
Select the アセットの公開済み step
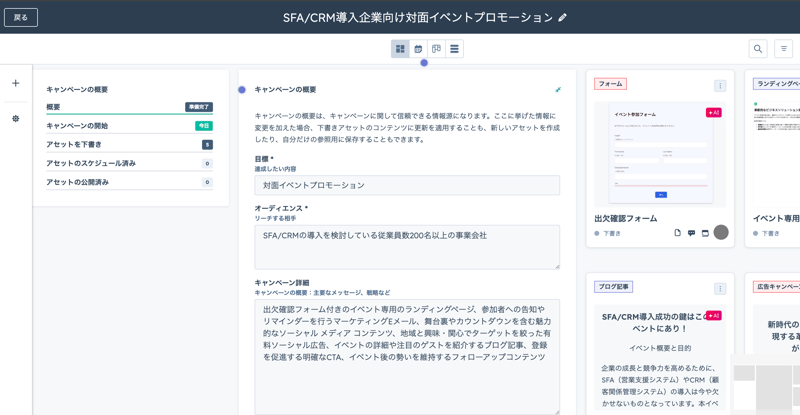pyautogui.click(x=130, y=182)
